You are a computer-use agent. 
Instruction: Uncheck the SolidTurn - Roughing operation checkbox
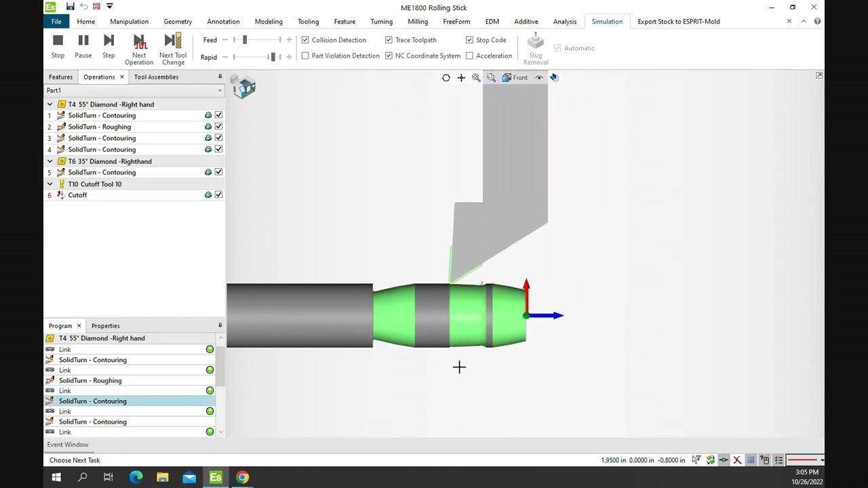(x=218, y=127)
